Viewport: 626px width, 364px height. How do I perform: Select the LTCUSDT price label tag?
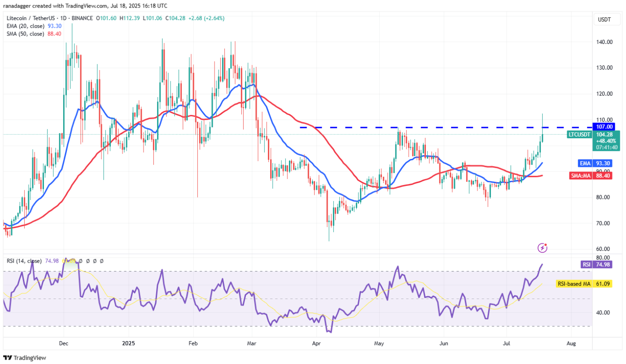click(x=579, y=135)
